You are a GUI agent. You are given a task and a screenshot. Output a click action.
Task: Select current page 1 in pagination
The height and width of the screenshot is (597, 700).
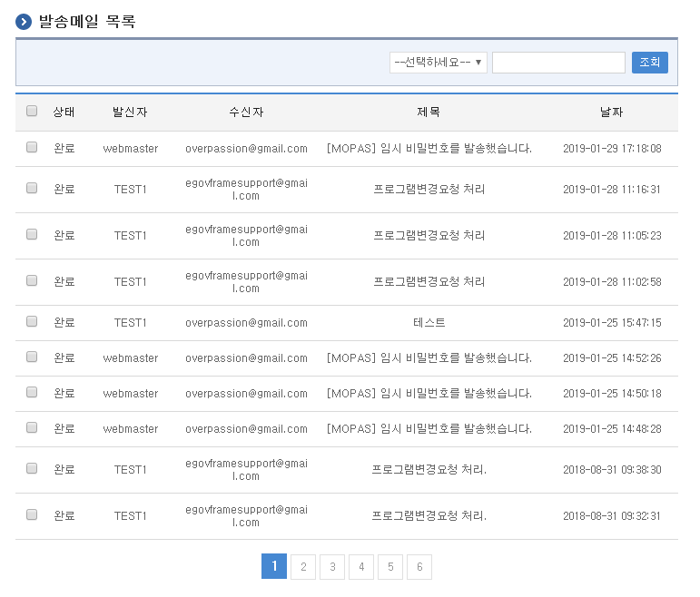274,567
